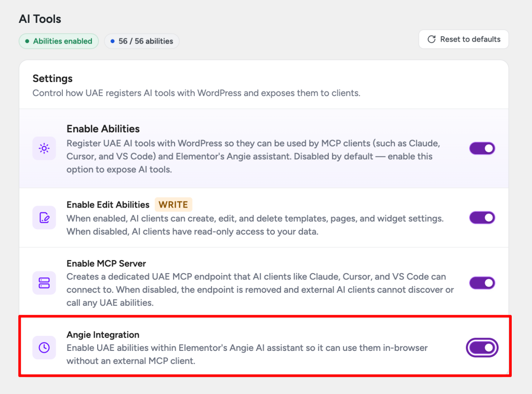Click the Enable Abilities title text
The image size is (532, 394).
click(103, 129)
